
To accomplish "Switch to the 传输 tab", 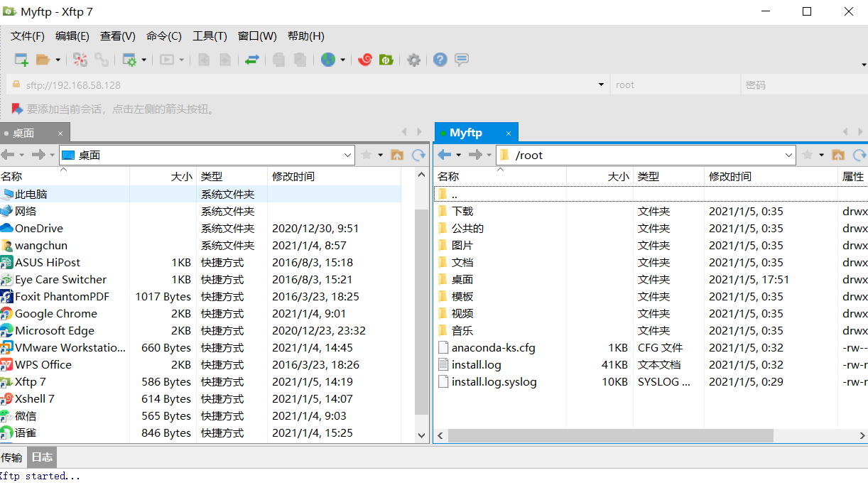I will pyautogui.click(x=12, y=457).
